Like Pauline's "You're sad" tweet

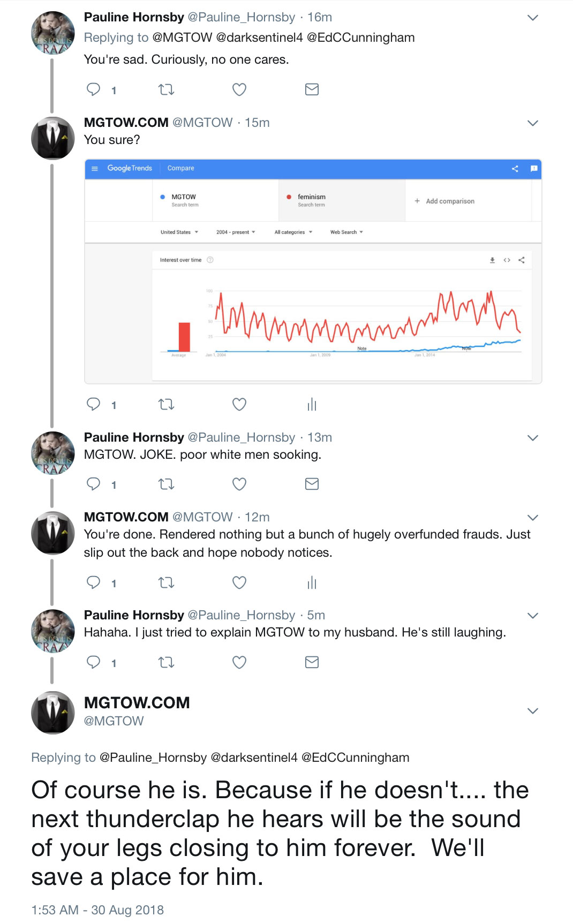coord(239,89)
